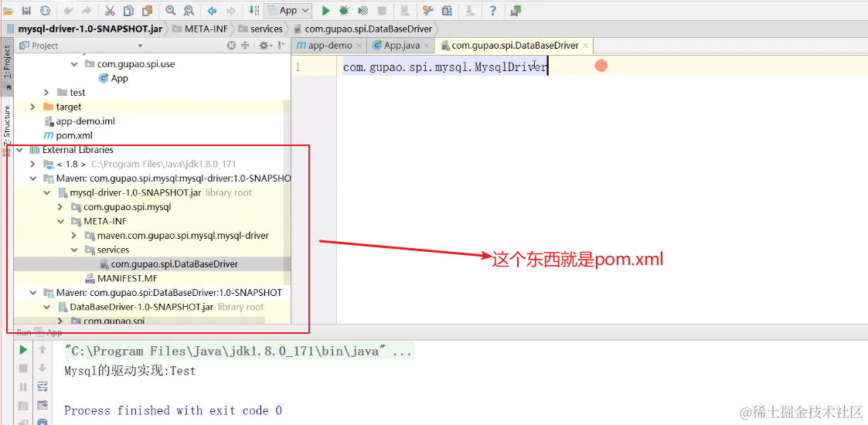The height and width of the screenshot is (425, 868).
Task: Click the Synchronize refresh icon
Action: point(46,10)
